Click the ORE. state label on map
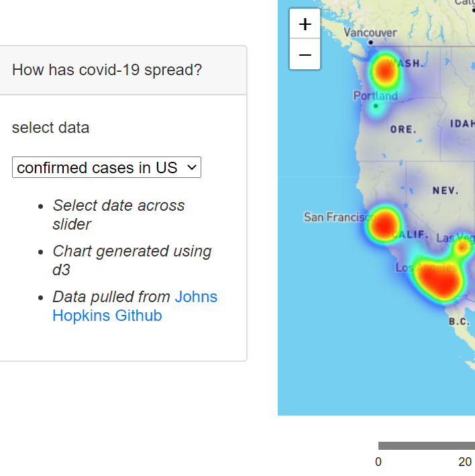The height and width of the screenshot is (476, 475). pyautogui.click(x=403, y=130)
